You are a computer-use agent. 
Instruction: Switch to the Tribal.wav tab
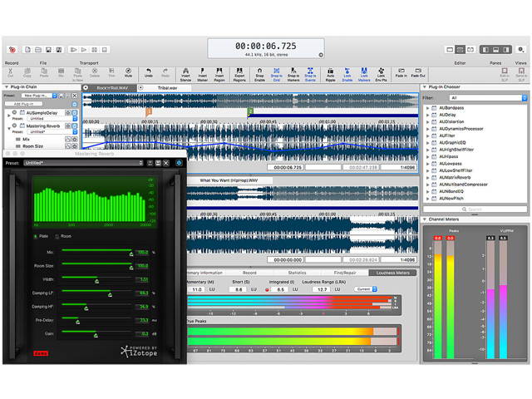pyautogui.click(x=167, y=88)
